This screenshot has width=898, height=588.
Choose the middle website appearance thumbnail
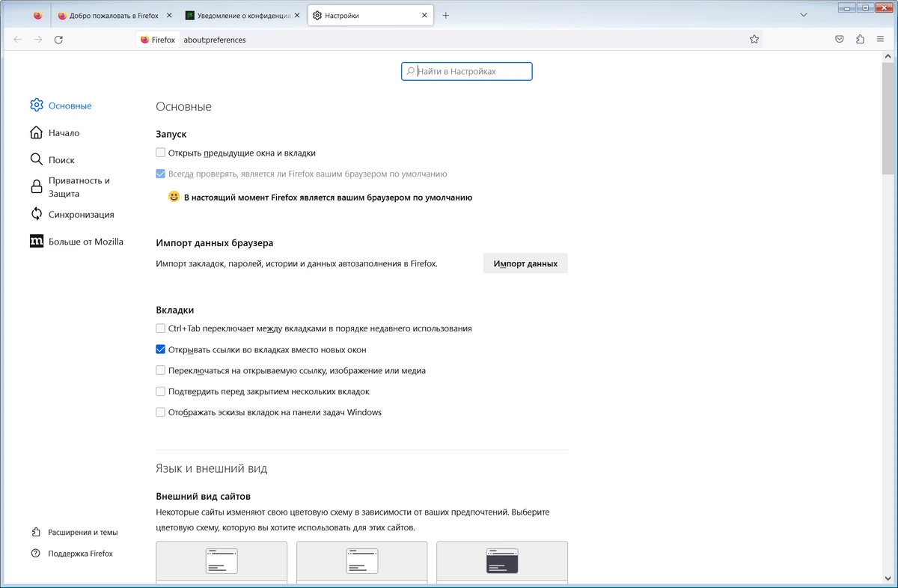[361, 562]
